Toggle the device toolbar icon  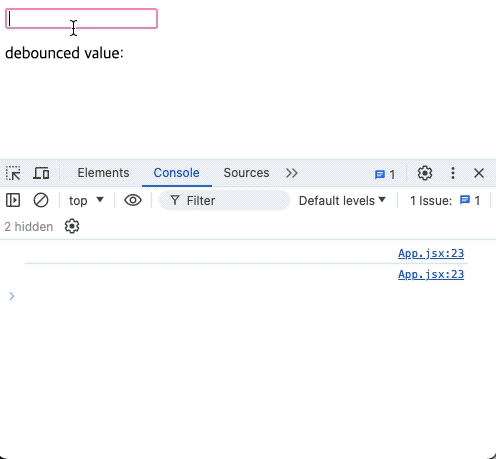coord(41,173)
